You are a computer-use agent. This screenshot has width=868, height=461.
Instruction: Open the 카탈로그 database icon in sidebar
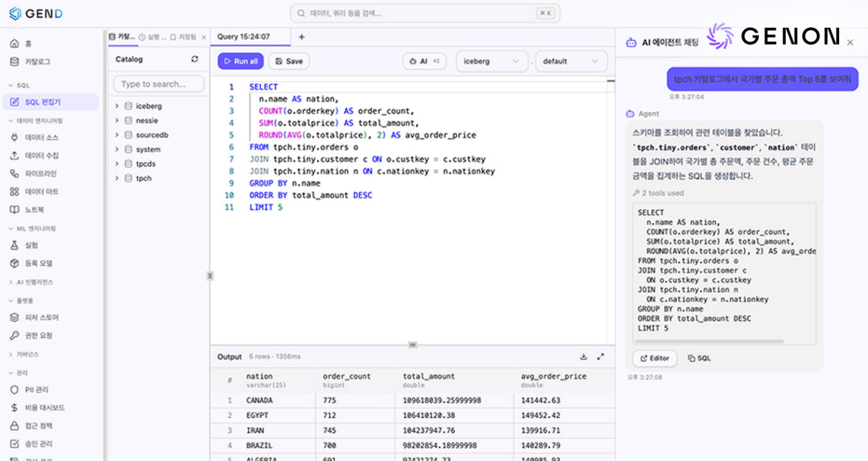(14, 62)
